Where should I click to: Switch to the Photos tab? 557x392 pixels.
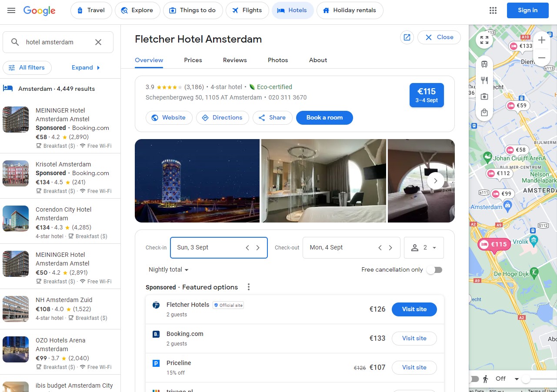pyautogui.click(x=278, y=60)
